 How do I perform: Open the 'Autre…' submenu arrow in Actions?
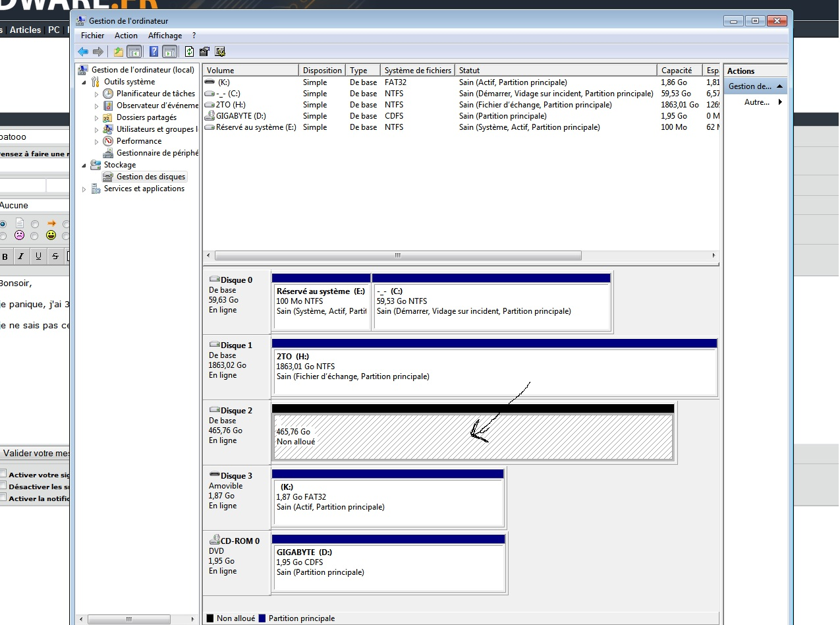pyautogui.click(x=781, y=102)
